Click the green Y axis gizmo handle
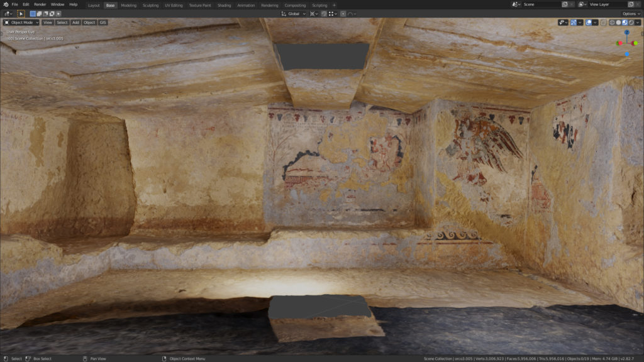Screen dimensions: 644x362 pos(635,43)
